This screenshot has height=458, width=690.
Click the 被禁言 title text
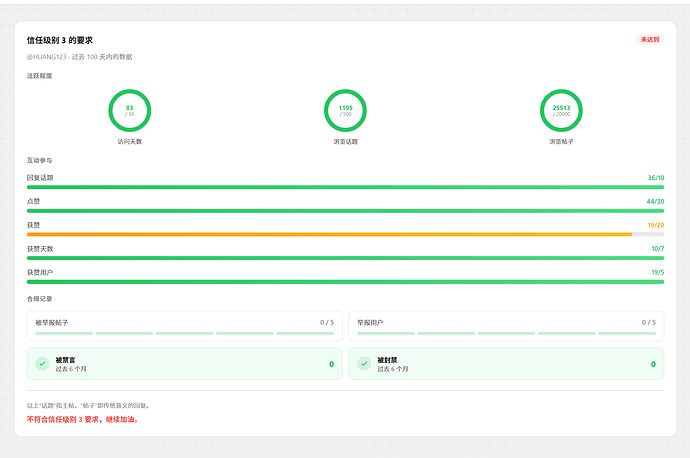[66, 360]
